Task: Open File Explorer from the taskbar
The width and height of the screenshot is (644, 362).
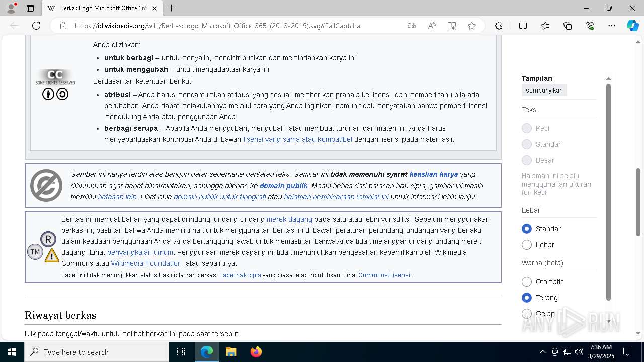Action: pyautogui.click(x=231, y=352)
